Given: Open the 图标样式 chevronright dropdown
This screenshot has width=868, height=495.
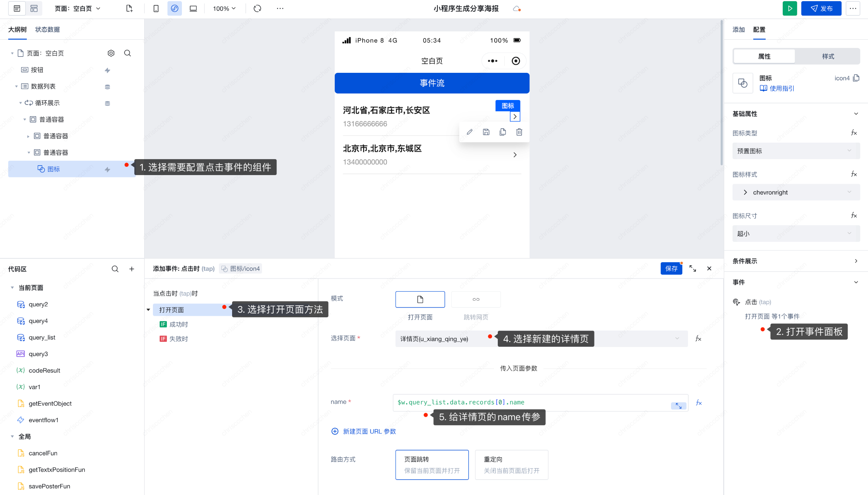Looking at the screenshot, I should [796, 192].
